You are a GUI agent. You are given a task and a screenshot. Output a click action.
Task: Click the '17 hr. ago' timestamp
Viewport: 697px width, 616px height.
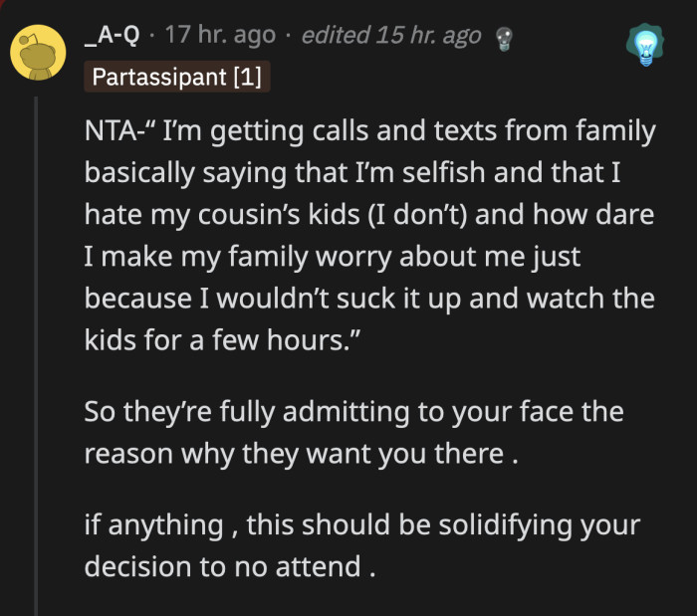pos(220,35)
